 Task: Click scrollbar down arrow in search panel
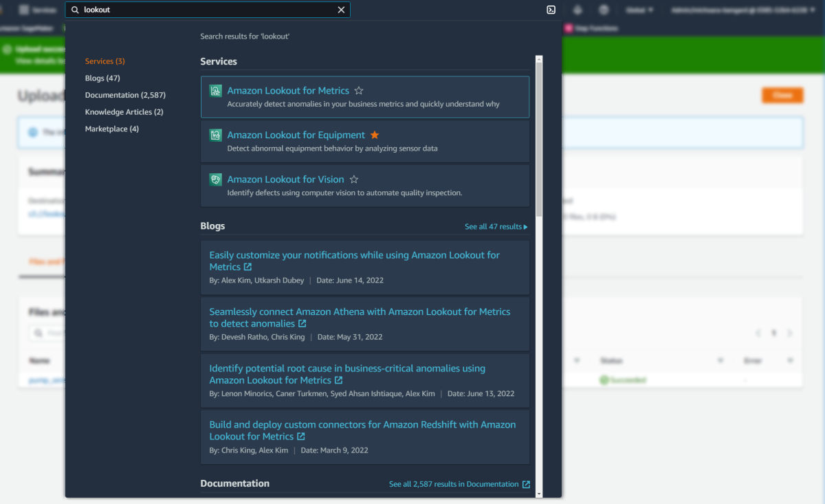[539, 493]
